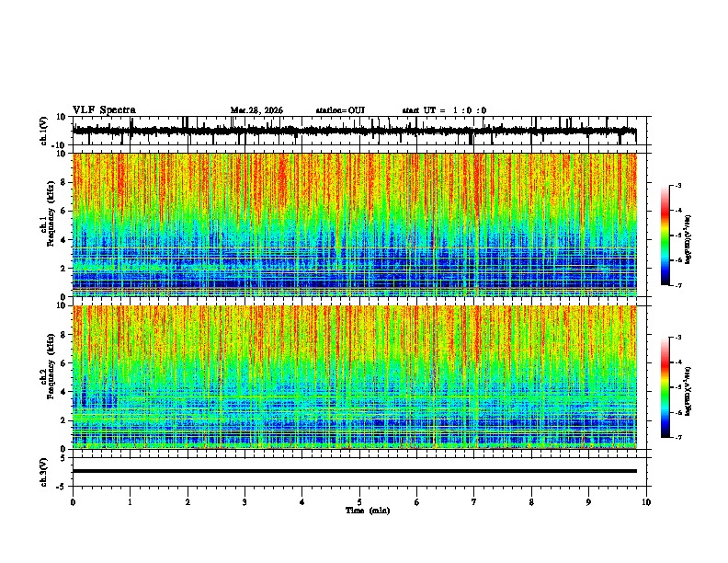Click the time axis tick label '3'

click(245, 502)
